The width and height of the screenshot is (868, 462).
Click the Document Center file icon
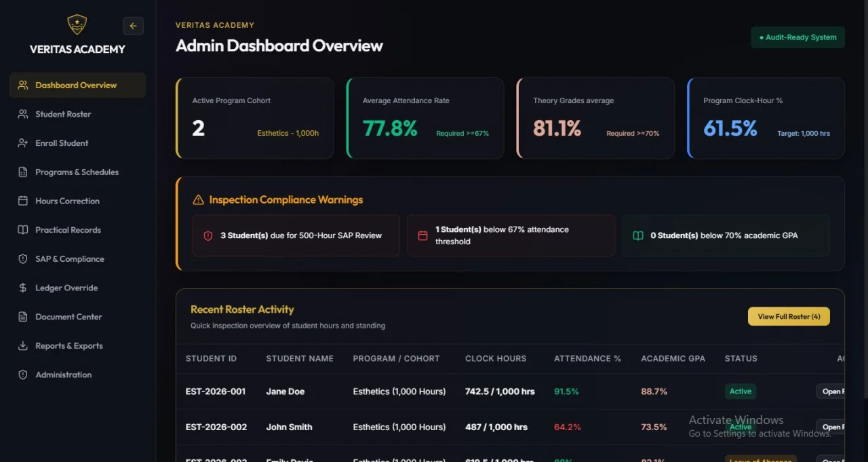pos(23,317)
